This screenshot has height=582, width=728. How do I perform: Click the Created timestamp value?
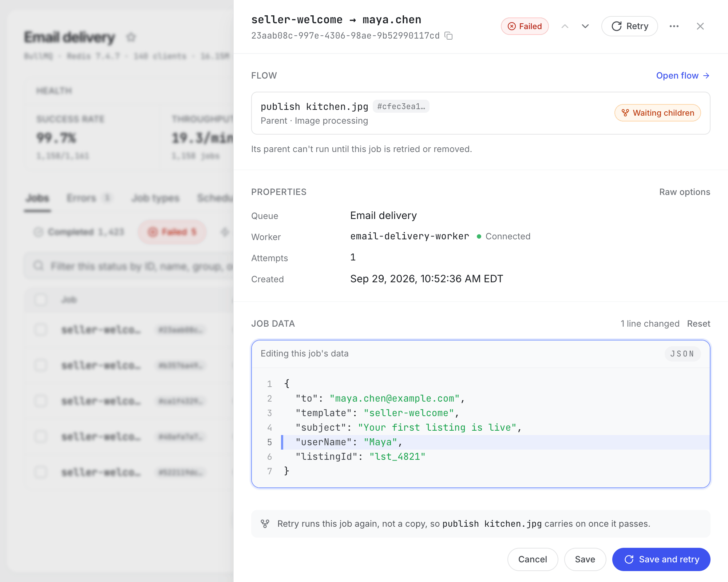pyautogui.click(x=427, y=279)
